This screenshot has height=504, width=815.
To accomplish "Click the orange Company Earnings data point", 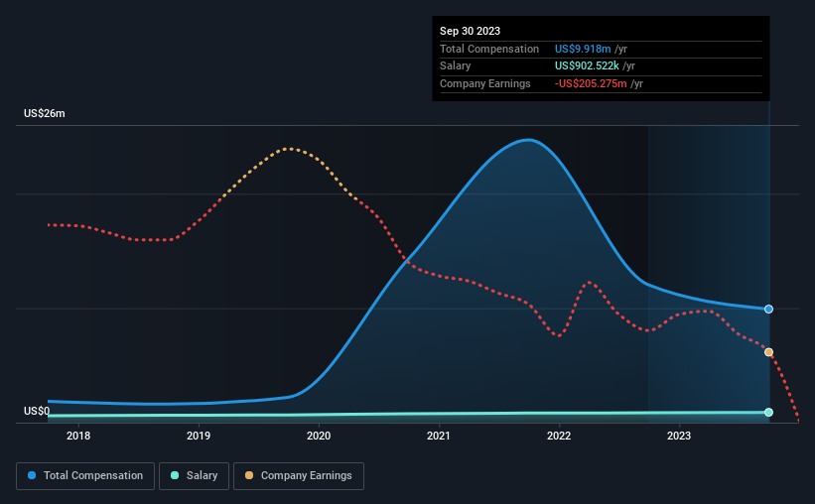I will [768, 352].
